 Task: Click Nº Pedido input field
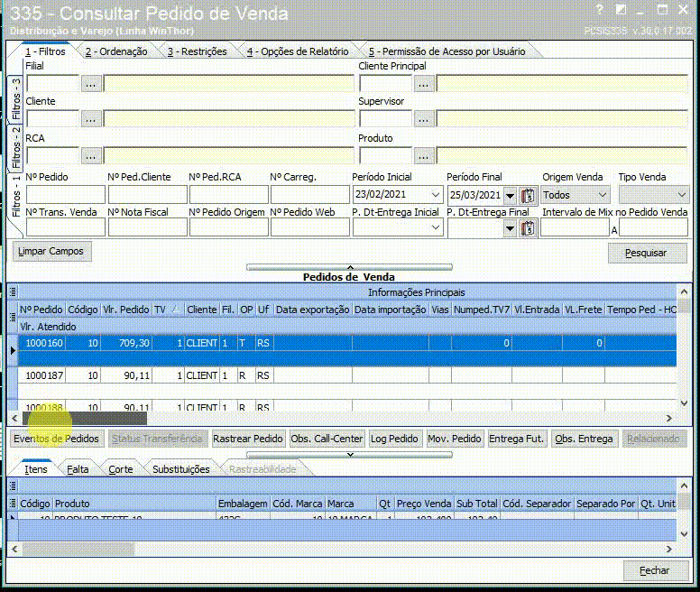coord(66,195)
